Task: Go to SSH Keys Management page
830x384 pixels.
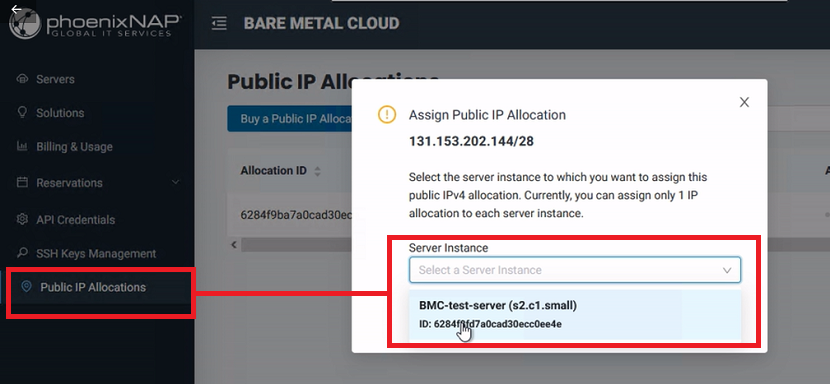Action: [x=96, y=254]
